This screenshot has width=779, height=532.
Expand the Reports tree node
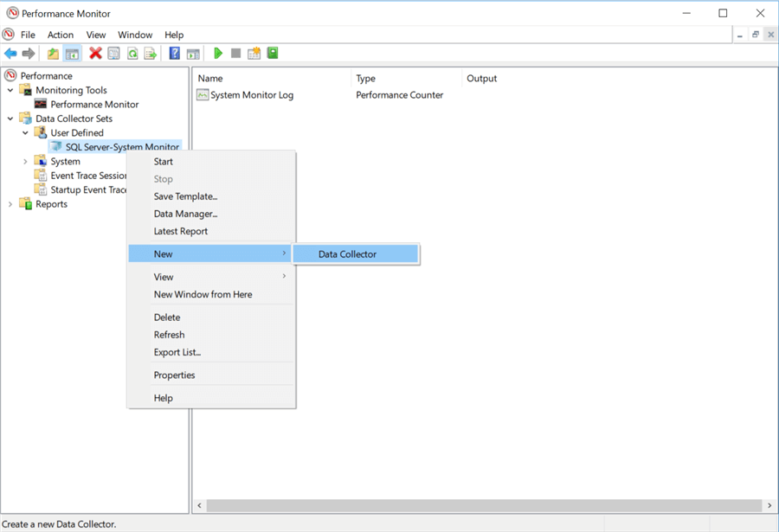(x=10, y=204)
